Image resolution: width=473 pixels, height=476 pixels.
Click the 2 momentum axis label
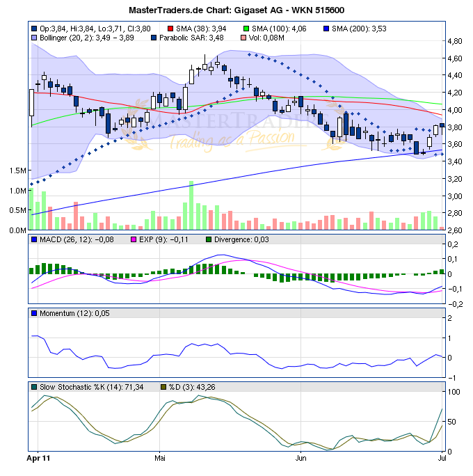tap(449, 318)
